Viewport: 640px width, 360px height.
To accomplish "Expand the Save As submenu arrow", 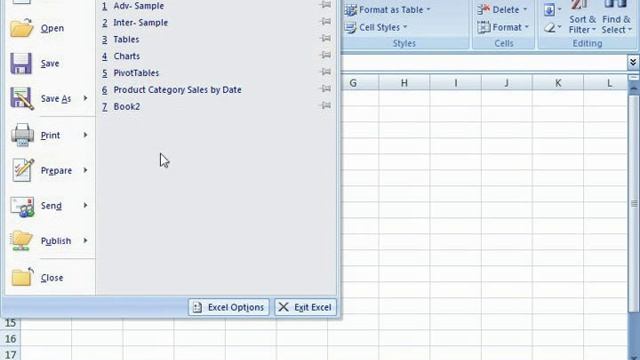I will [x=85, y=98].
